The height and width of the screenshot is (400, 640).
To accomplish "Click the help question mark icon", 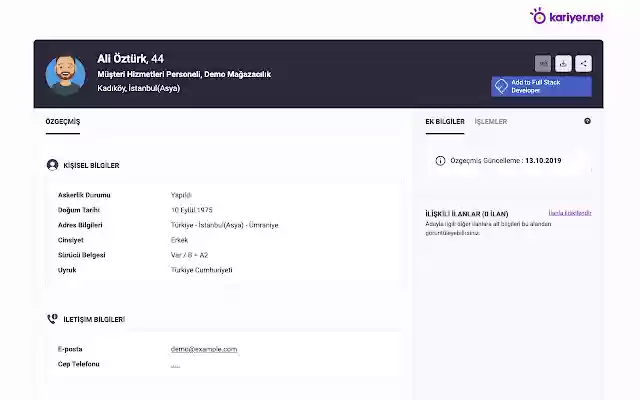I will coord(587,121).
